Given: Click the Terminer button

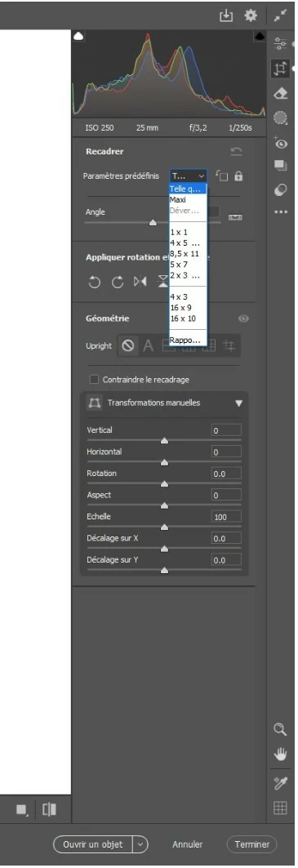Looking at the screenshot, I should point(252,844).
